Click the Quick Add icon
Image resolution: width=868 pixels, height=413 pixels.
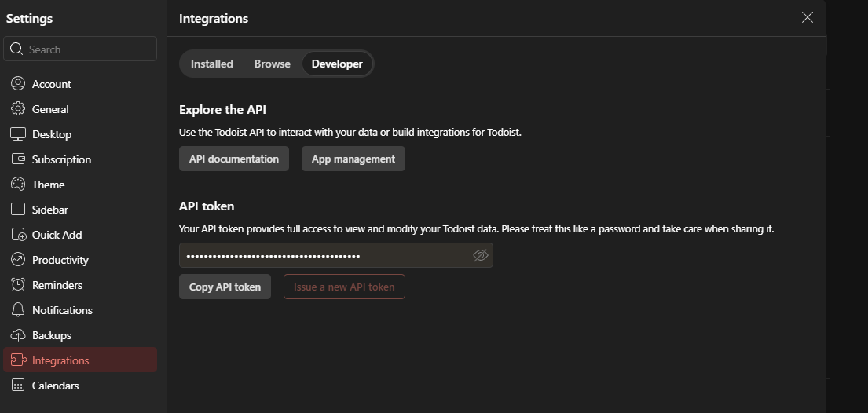[x=18, y=234]
